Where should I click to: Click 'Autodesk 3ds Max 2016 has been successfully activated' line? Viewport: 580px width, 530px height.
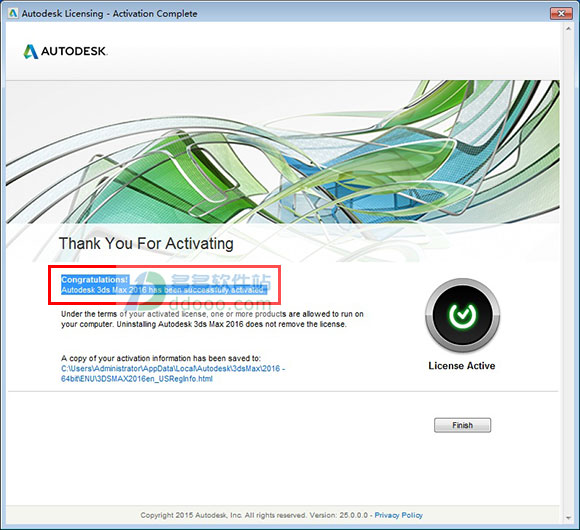pyautogui.click(x=164, y=290)
